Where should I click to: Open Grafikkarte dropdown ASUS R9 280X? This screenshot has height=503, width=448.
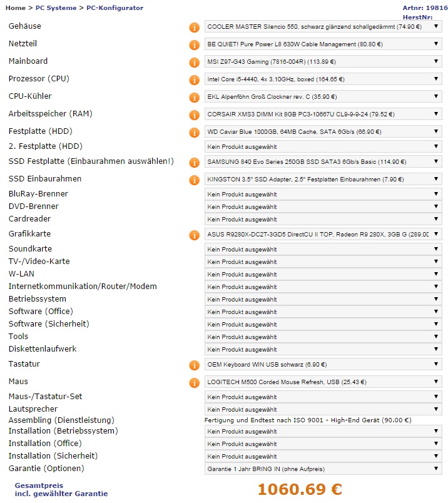point(323,234)
